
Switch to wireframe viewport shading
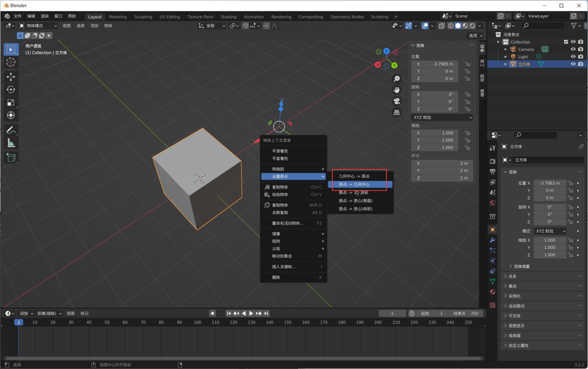click(x=450, y=26)
